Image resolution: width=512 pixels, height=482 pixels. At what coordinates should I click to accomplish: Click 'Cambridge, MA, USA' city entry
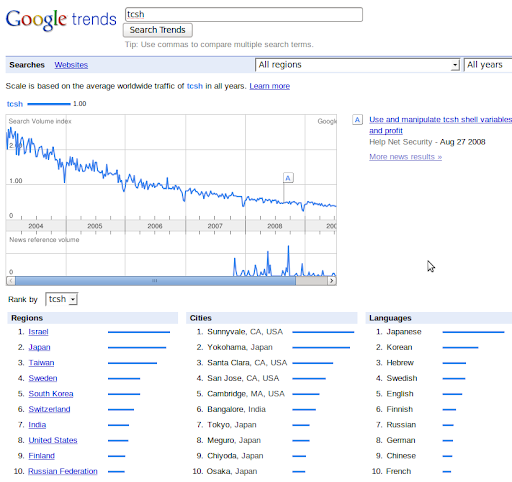(246, 394)
